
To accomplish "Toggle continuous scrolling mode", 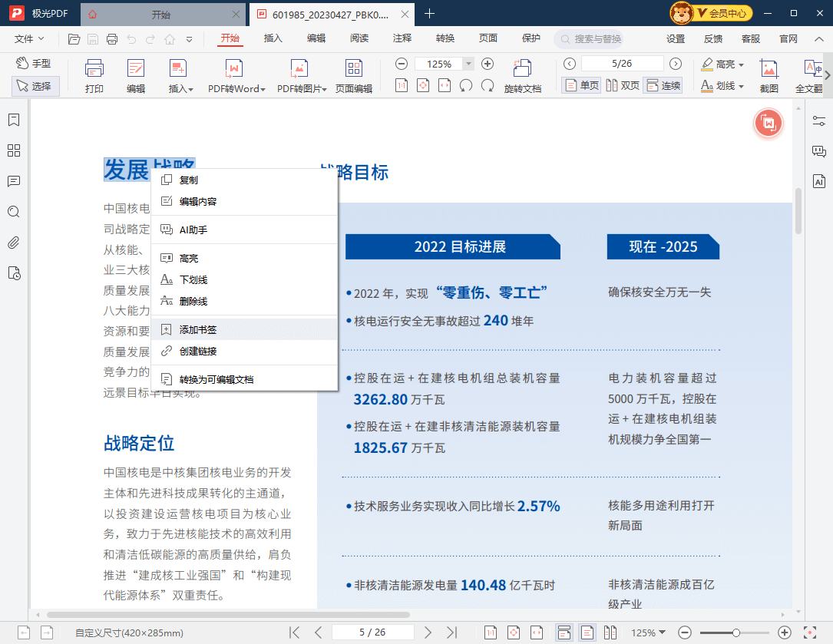I will click(663, 85).
